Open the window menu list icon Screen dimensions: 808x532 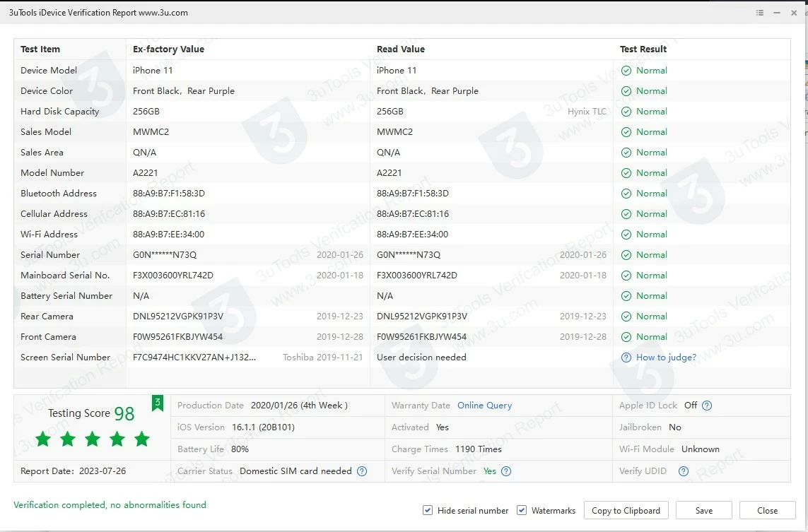point(759,13)
